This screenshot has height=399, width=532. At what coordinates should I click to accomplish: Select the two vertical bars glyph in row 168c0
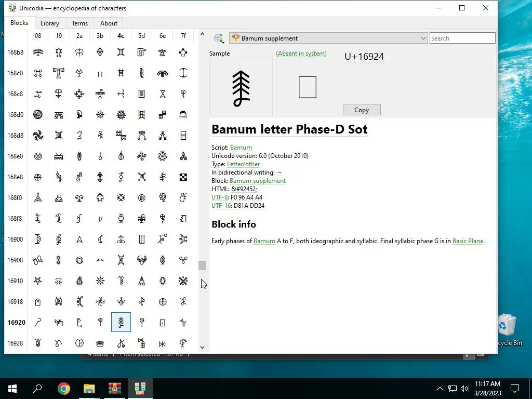[x=100, y=73]
